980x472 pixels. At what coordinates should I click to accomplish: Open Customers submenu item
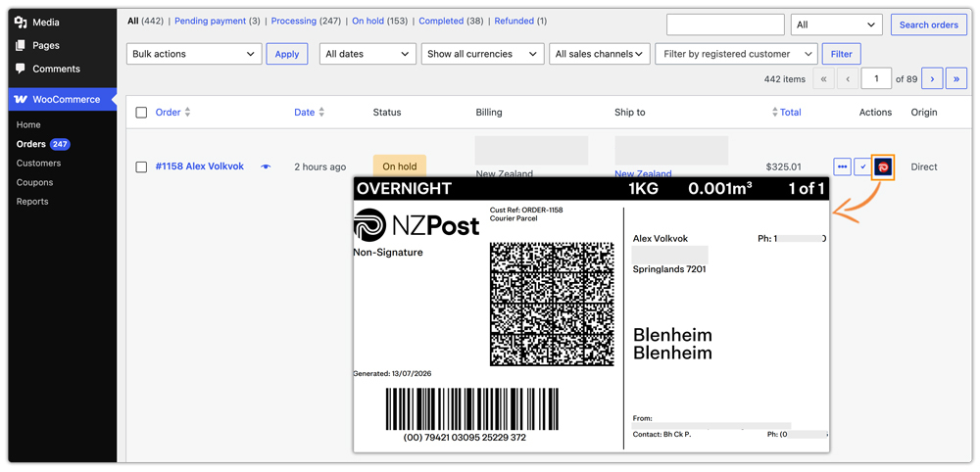click(39, 163)
